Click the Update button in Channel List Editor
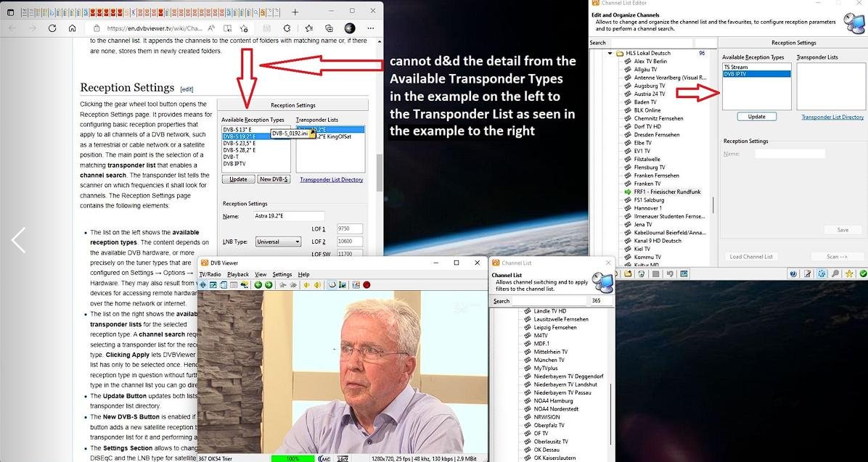Screen dimensions: 868x462 pyautogui.click(x=756, y=117)
